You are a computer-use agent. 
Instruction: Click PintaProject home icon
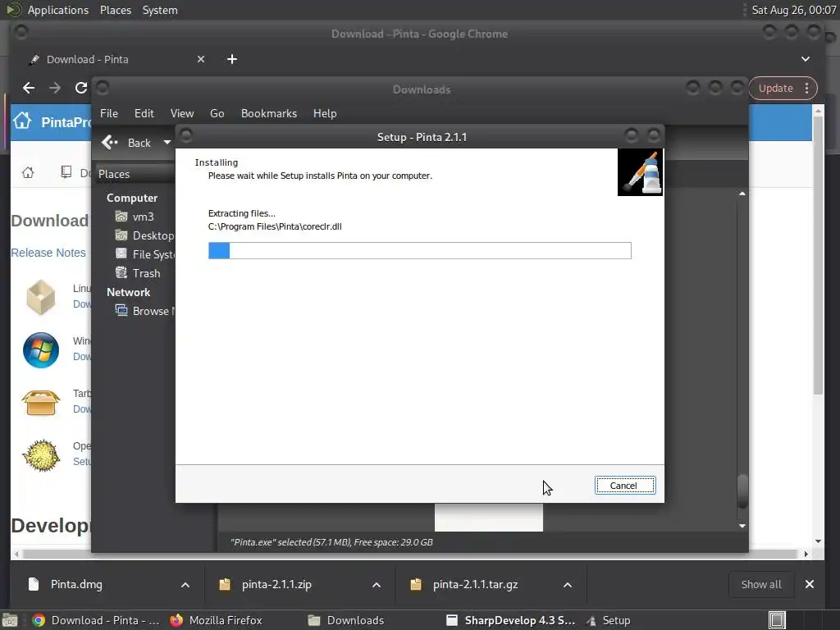point(22,121)
